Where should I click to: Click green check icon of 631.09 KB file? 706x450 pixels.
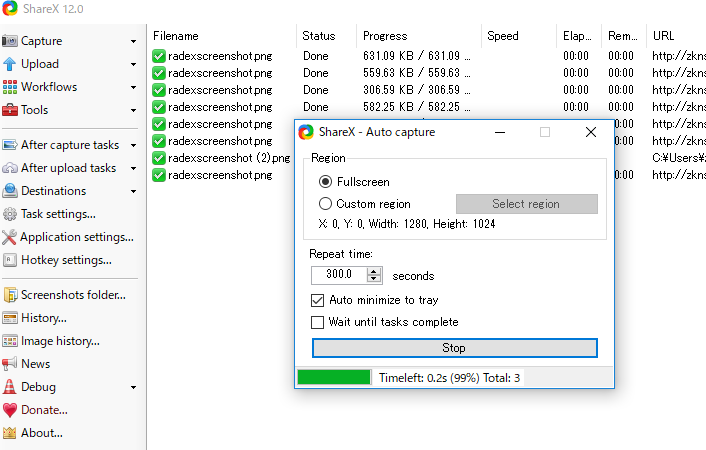[x=158, y=56]
